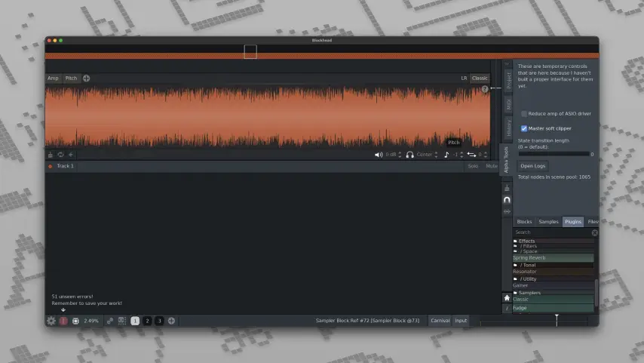
Task: Click the red error alert icon
Action: click(63, 321)
